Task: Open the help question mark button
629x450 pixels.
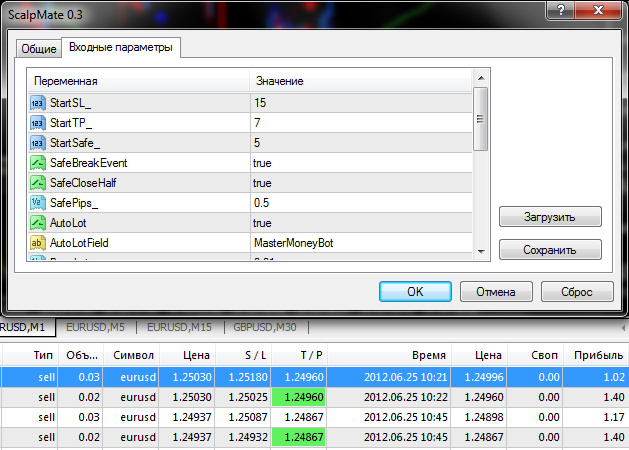Action: [560, 10]
